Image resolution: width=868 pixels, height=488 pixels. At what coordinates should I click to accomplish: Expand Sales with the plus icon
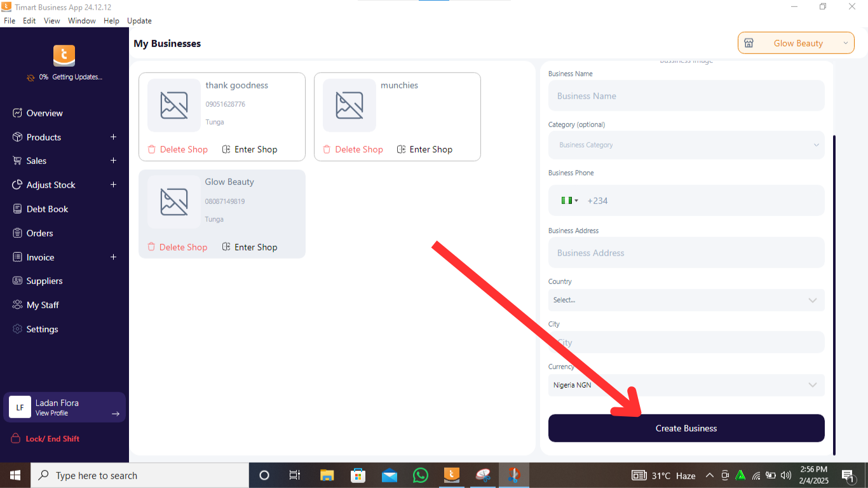(x=114, y=161)
